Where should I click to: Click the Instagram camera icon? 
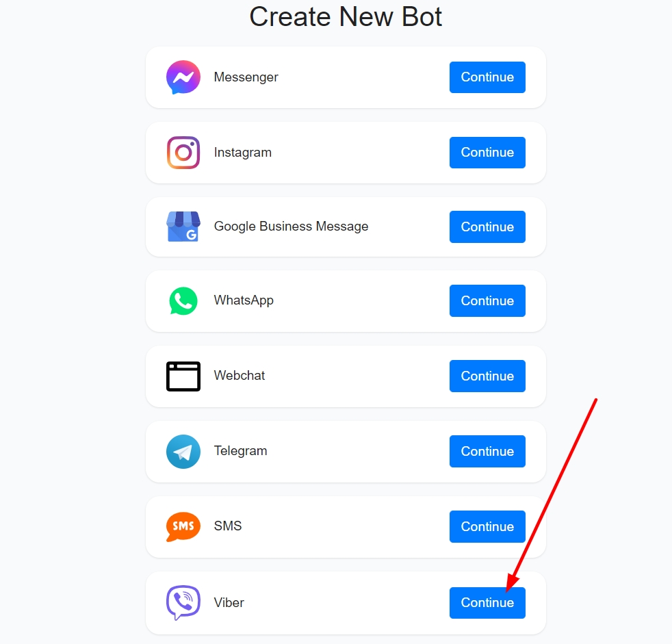pos(183,153)
